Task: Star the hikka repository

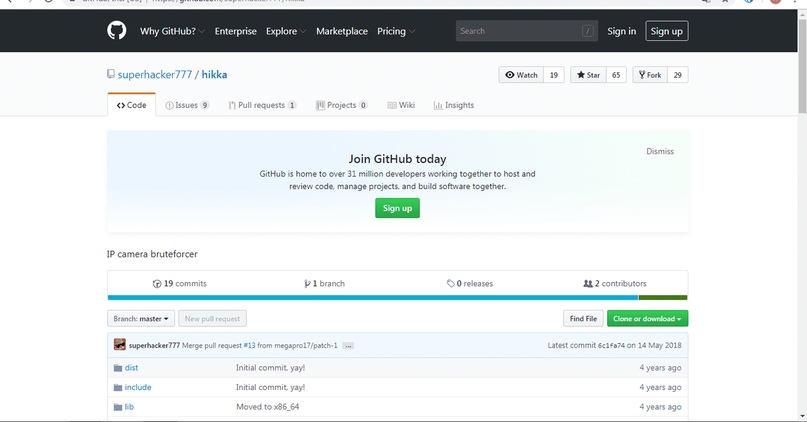Action: coord(588,75)
